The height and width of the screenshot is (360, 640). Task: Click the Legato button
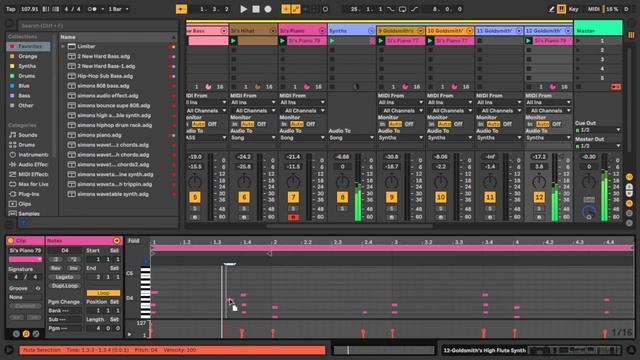point(64,277)
